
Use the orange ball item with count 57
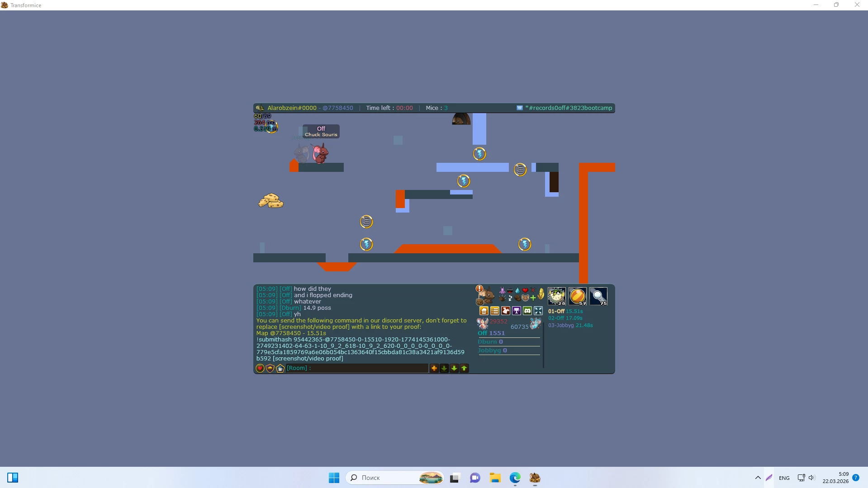(578, 296)
